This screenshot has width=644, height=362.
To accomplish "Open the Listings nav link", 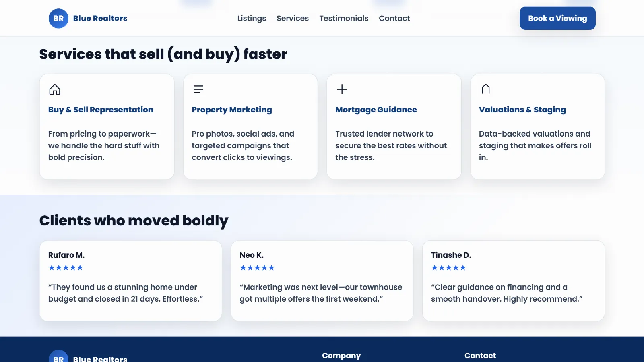I will point(252,19).
